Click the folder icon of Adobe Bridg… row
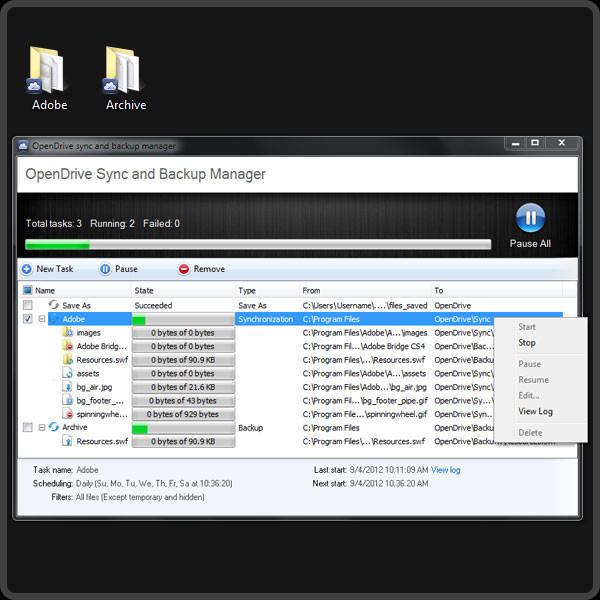 (67, 346)
